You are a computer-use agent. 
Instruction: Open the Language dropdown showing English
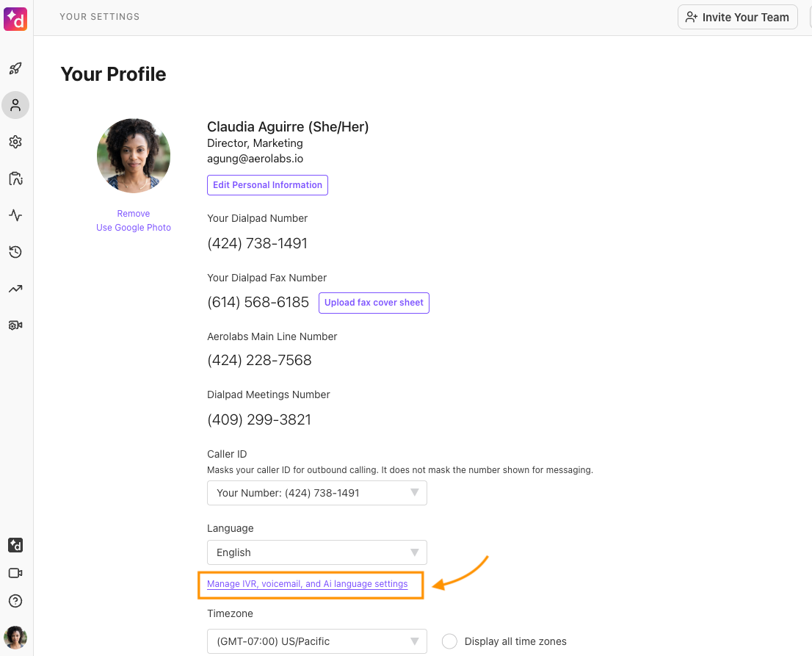click(317, 552)
